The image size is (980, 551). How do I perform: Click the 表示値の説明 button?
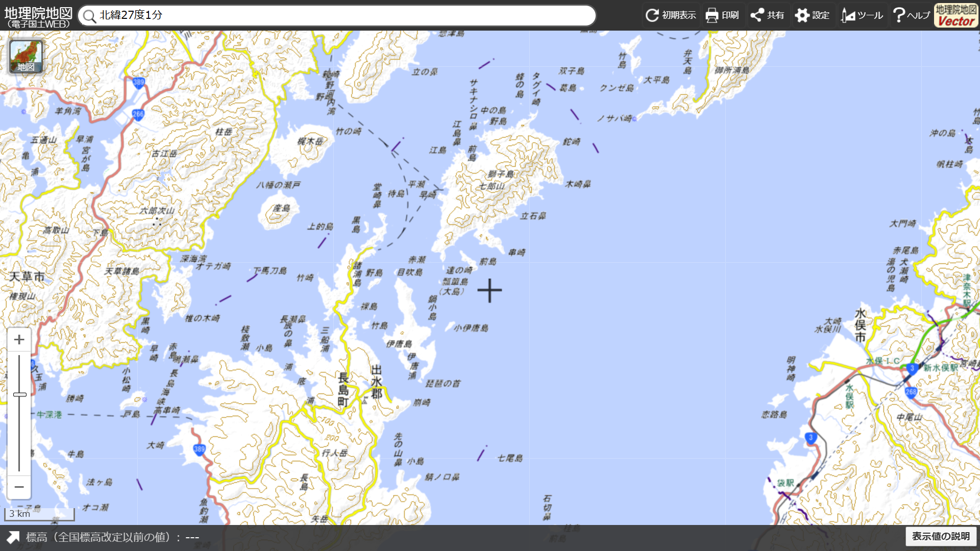coord(941,536)
